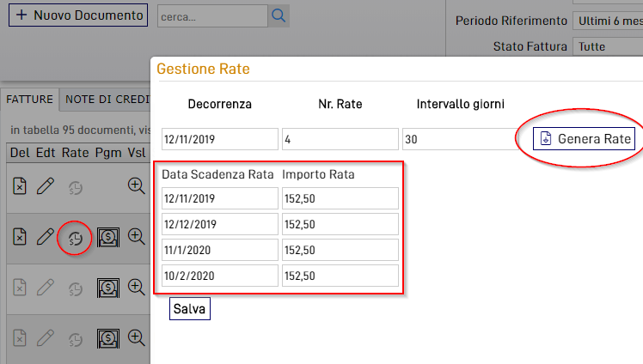643x364 pixels.
Task: View the fourth row document details
Action: [136, 337]
